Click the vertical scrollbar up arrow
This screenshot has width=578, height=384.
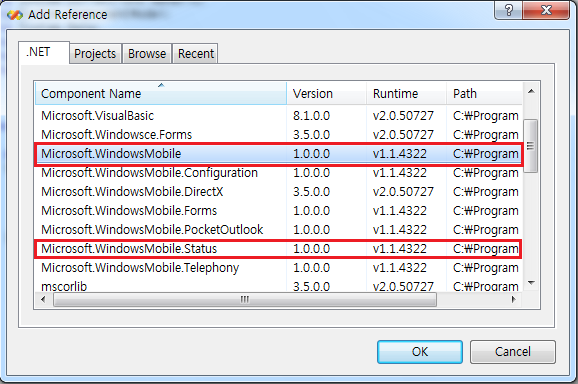coord(531,91)
